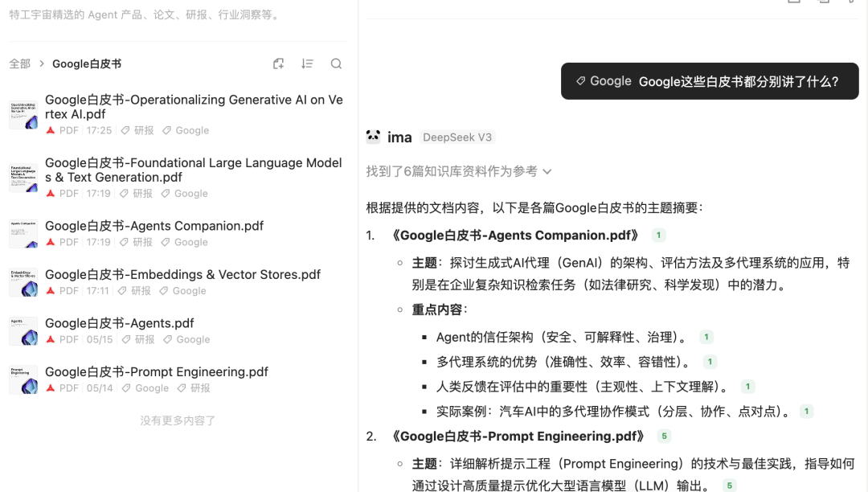Image resolution: width=868 pixels, height=492 pixels.
Task: Go to 全部 in the breadcrumb
Action: tap(19, 64)
